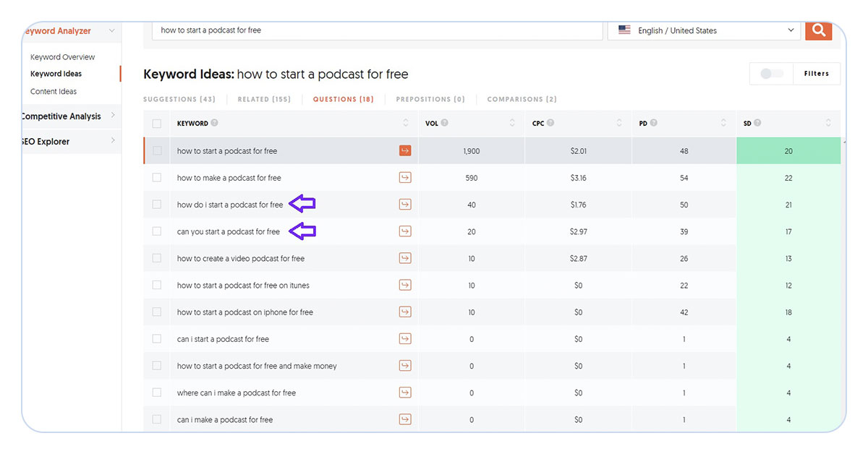Open arrow icon for 'can i make a podcast for free'

405,419
